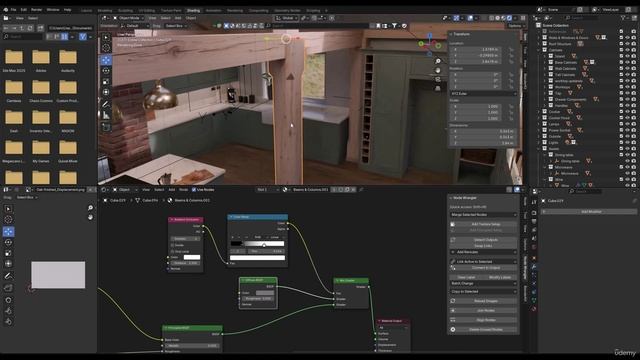The height and width of the screenshot is (360, 640).
Task: Open the Copy to Selected dropdown
Action: pyautogui.click(x=483, y=291)
